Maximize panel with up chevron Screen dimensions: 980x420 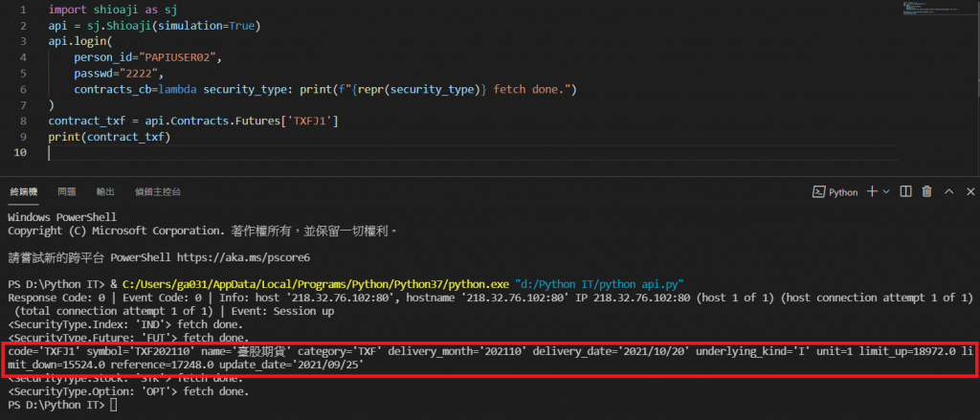coord(949,192)
